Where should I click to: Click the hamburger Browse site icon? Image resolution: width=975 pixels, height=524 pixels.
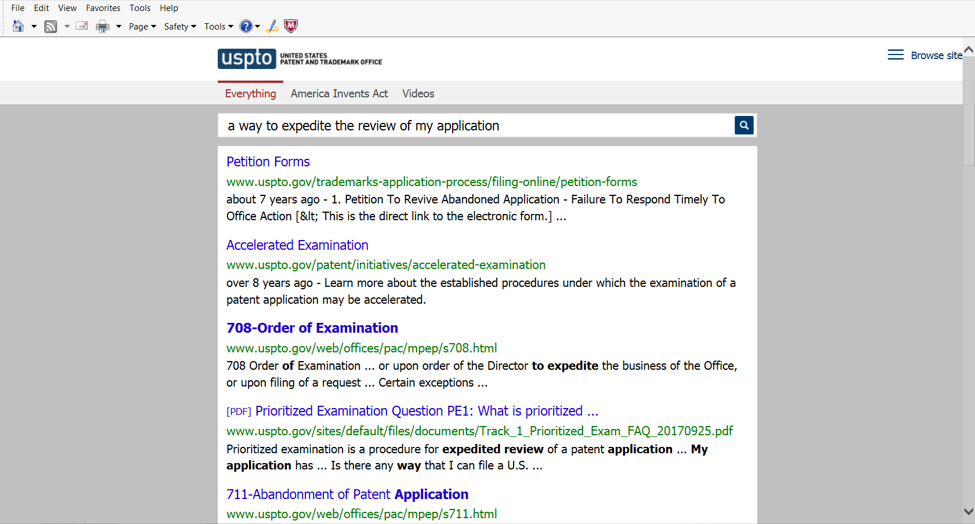[x=895, y=55]
